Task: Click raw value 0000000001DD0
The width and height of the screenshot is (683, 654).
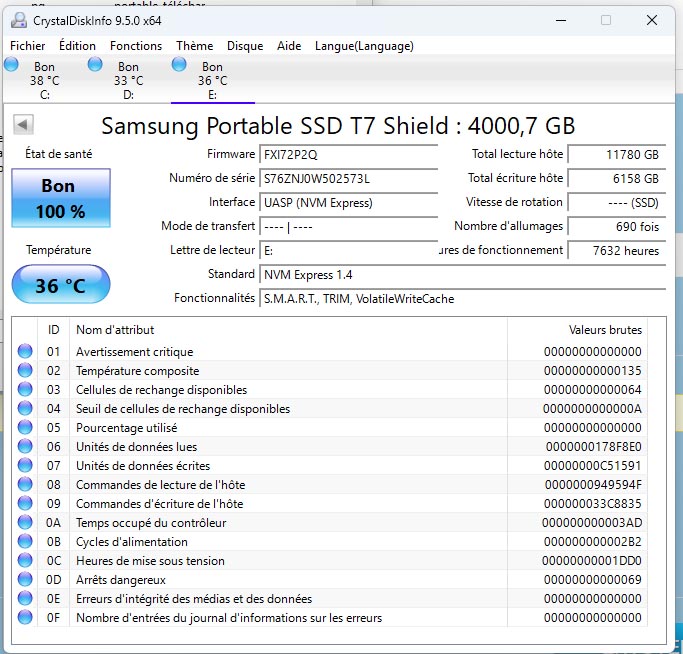Action: 592,561
